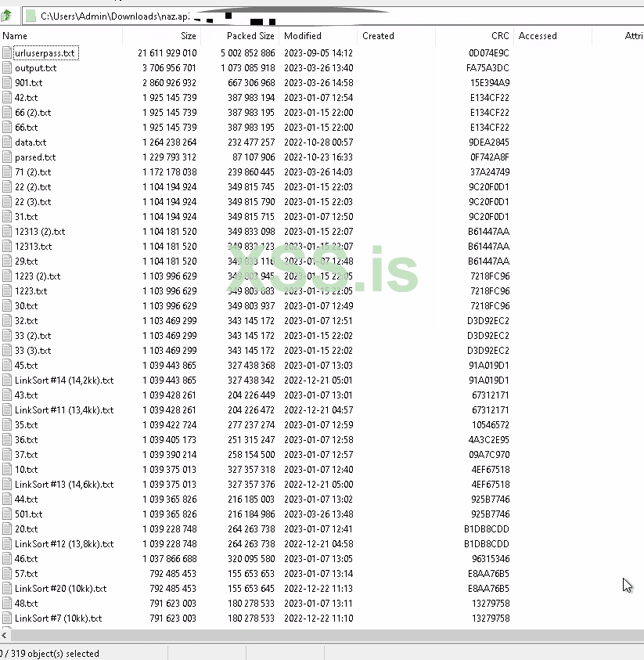Select the 22 (3).txt file icon
This screenshot has height=660, width=644.
[x=7, y=202]
